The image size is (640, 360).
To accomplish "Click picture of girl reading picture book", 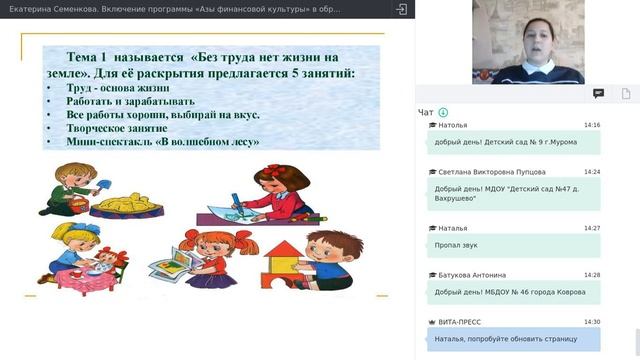I will pos(203,258).
